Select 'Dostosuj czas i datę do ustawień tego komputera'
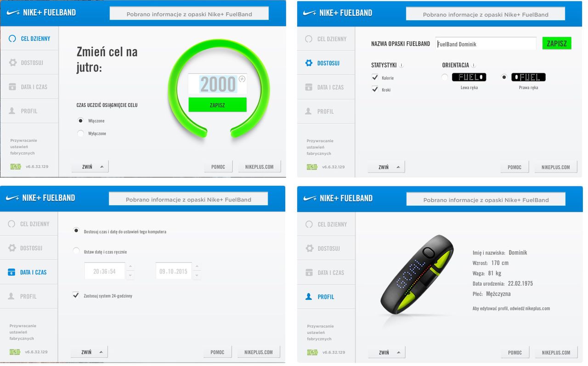The width and height of the screenshot is (588, 366). click(76, 231)
